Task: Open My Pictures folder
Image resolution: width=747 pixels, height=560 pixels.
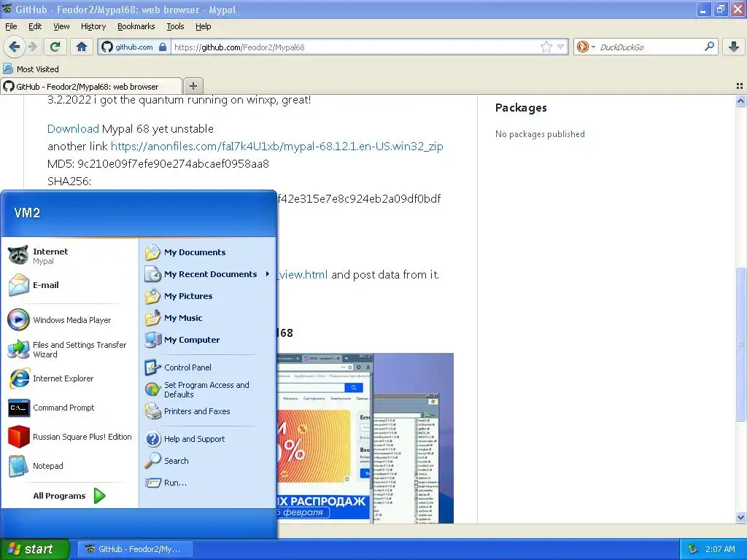Action: coord(208,296)
